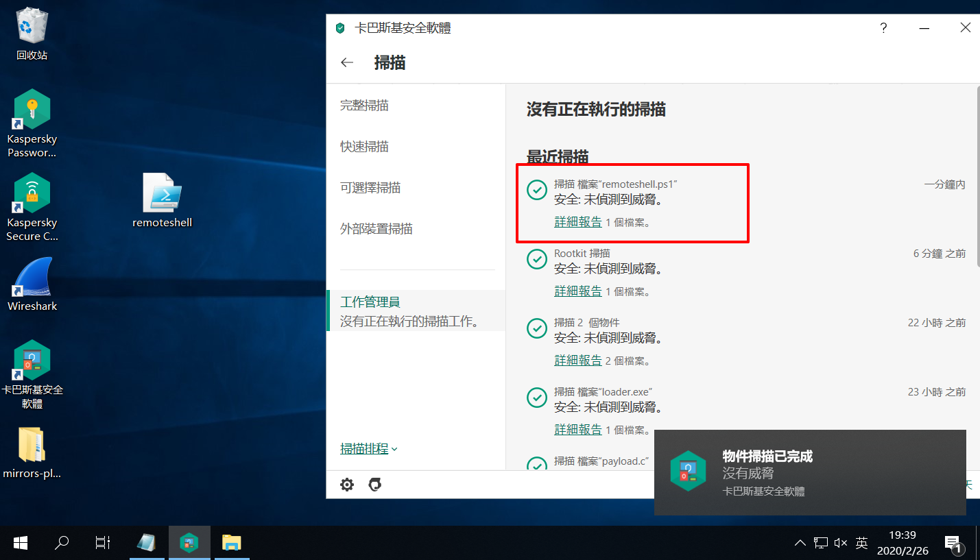Image resolution: width=980 pixels, height=560 pixels.
Task: Open the Action Center notification icon
Action: pyautogui.click(x=953, y=544)
